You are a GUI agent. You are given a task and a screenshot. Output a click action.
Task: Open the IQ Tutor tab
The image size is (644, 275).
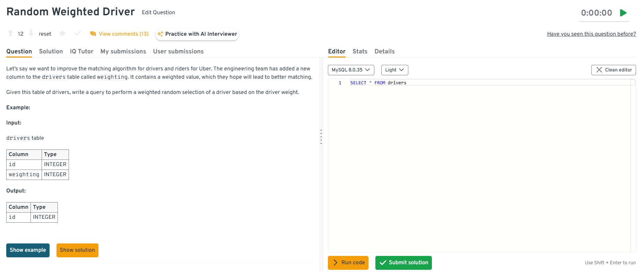(x=81, y=51)
